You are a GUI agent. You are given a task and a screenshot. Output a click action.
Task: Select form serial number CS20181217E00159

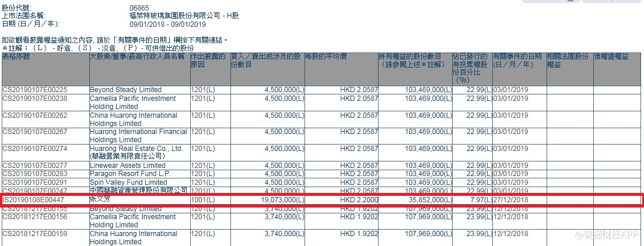tap(35, 233)
